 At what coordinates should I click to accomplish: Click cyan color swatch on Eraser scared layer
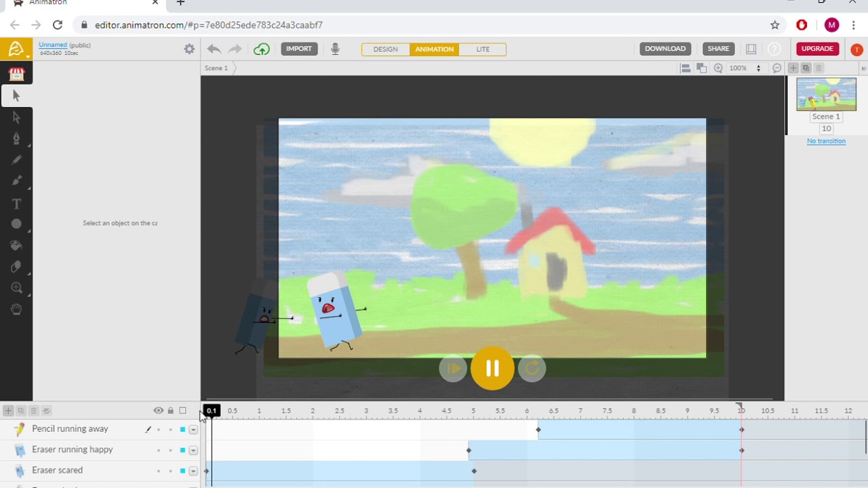point(182,471)
